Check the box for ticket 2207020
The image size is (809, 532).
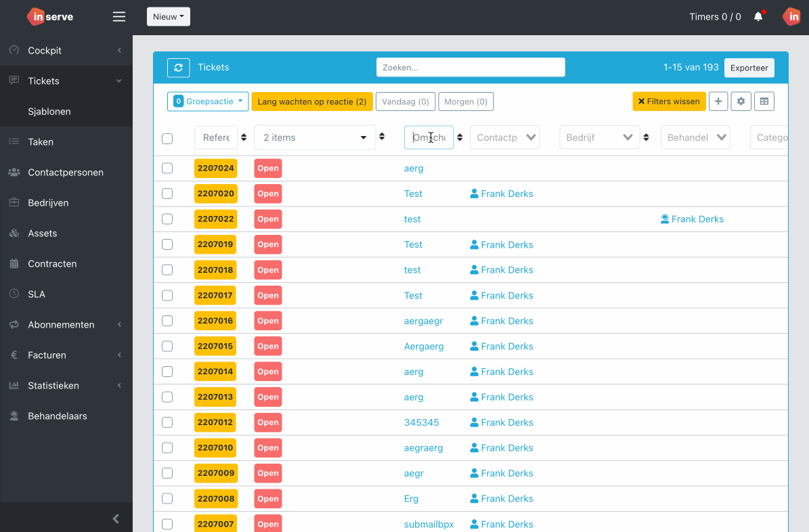pyautogui.click(x=167, y=194)
